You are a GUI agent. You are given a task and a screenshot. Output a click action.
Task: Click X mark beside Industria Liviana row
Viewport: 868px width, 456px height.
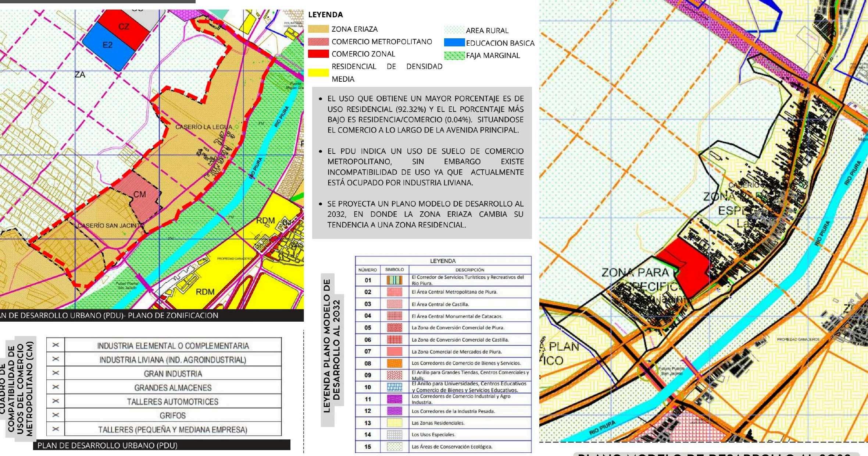point(56,359)
